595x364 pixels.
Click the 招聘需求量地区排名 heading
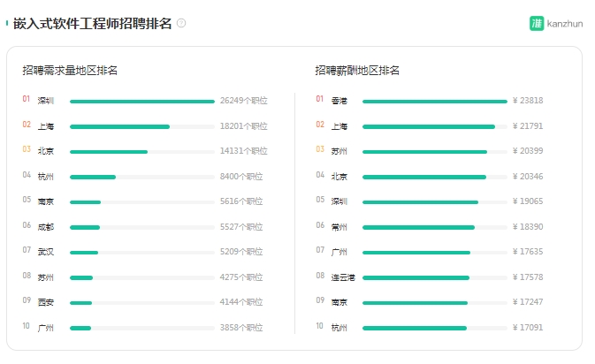click(x=70, y=70)
